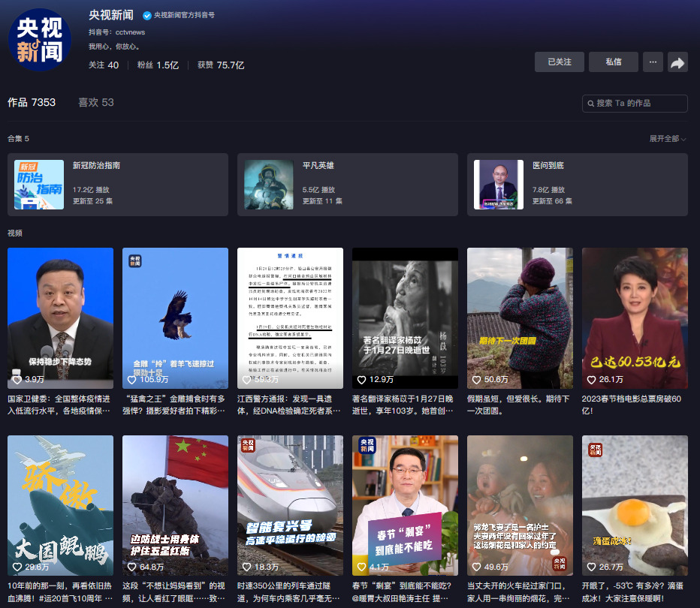Click the search magnifier icon
Screen dimensions: 700x608
(x=590, y=104)
